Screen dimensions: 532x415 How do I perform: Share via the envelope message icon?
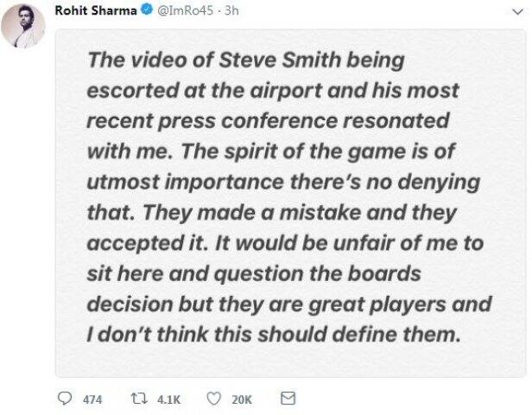tap(288, 398)
